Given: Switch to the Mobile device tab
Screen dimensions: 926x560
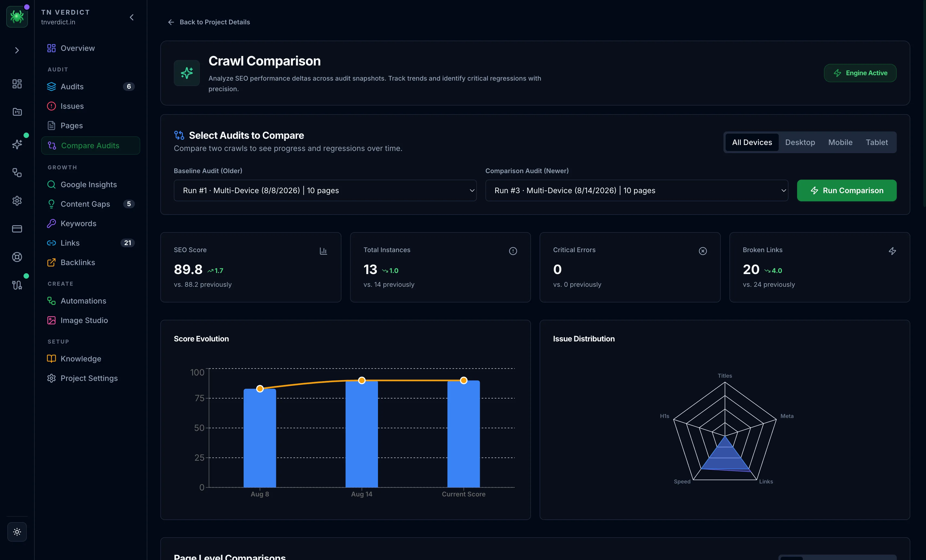Looking at the screenshot, I should (840, 142).
